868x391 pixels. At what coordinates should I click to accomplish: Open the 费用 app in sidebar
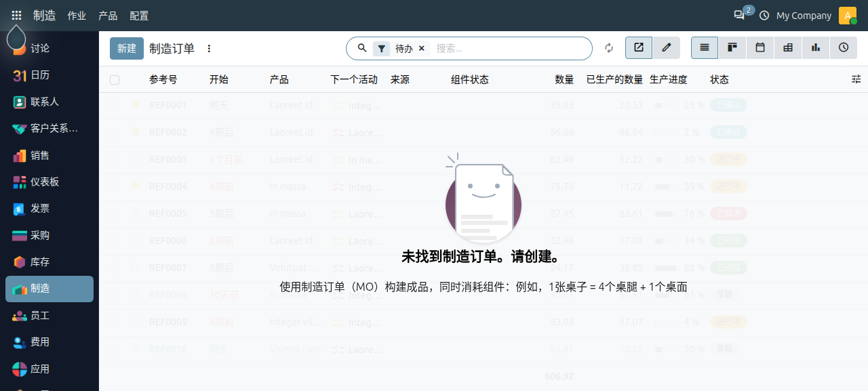[50, 342]
